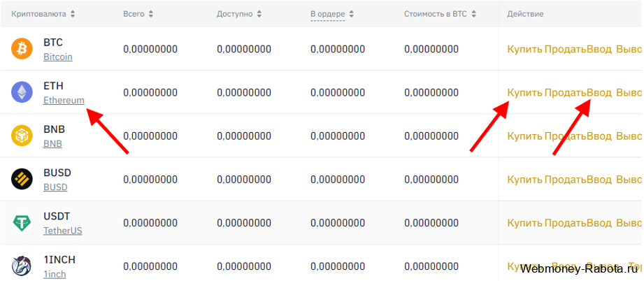Image resolution: width=644 pixels, height=281 pixels.
Task: Click the Вывод link in ETH row
Action: point(629,92)
